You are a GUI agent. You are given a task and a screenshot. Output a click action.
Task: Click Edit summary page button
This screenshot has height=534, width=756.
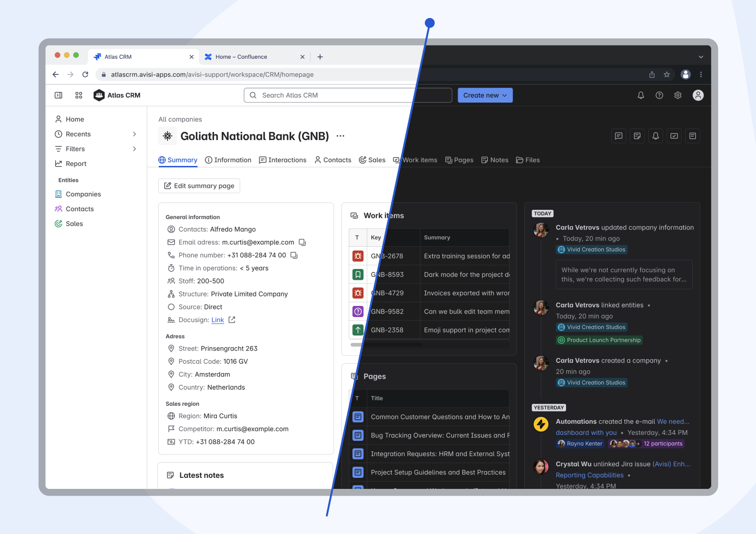[x=199, y=186]
